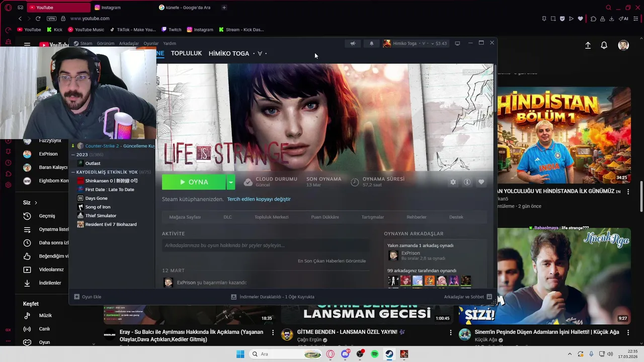Open Friends and Chat in Steam

click(x=468, y=297)
